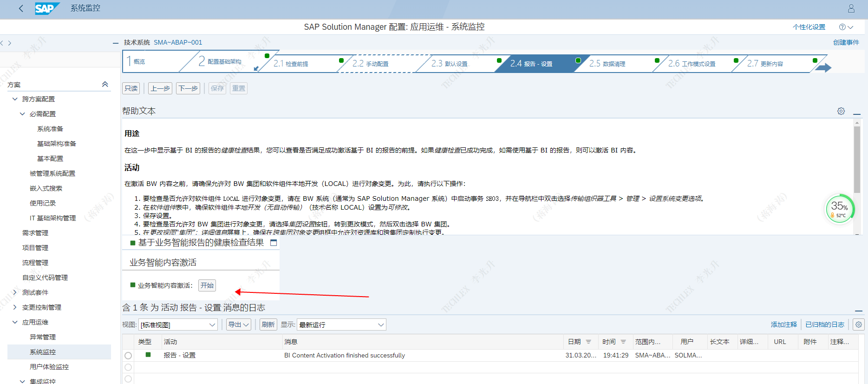Click 创建事件 link
The height and width of the screenshot is (384, 868).
pos(846,42)
